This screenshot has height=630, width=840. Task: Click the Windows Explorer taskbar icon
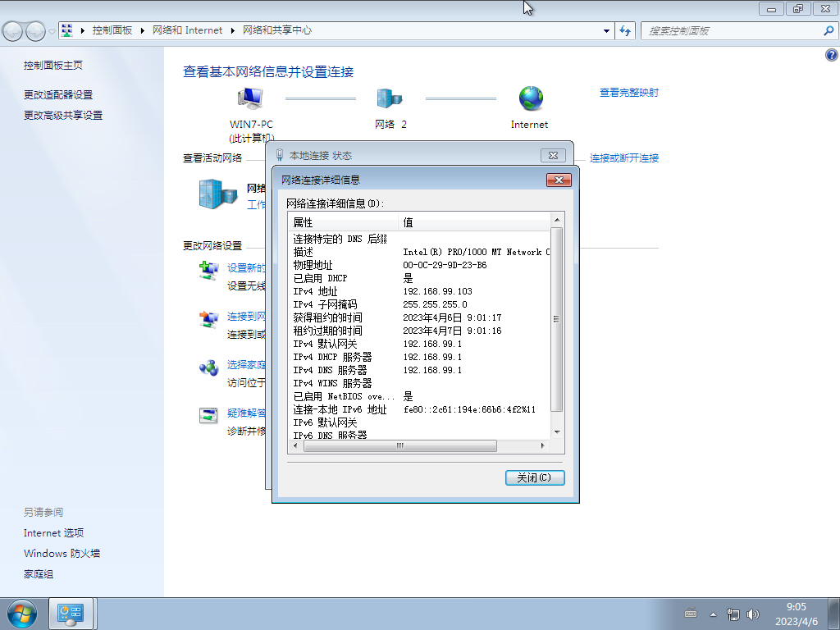(x=70, y=614)
